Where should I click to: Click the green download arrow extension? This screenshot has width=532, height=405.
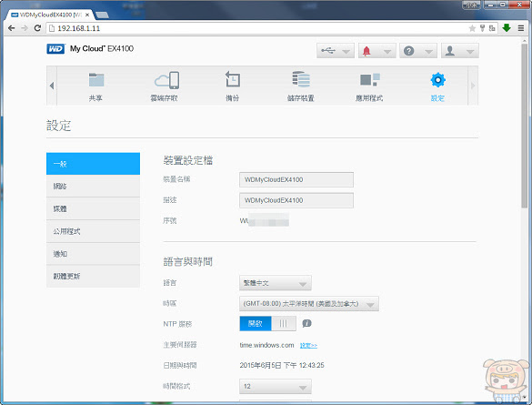[x=507, y=28]
